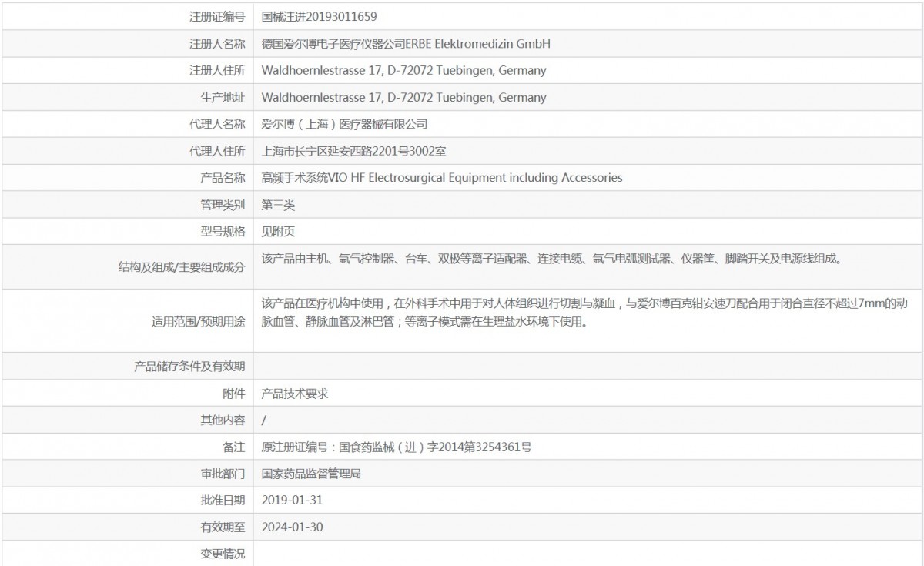Select model specification value 见附页
The height and width of the screenshot is (566, 924).
coord(278,232)
